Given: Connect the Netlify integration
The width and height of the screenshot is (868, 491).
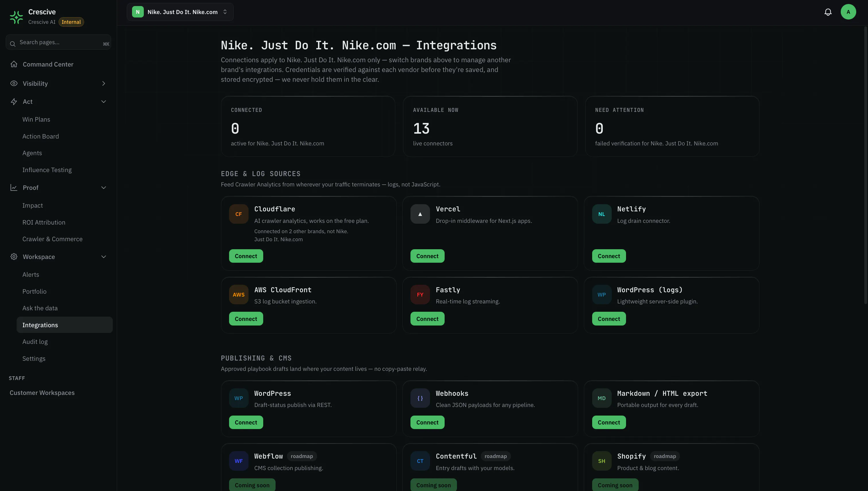Looking at the screenshot, I should [609, 256].
